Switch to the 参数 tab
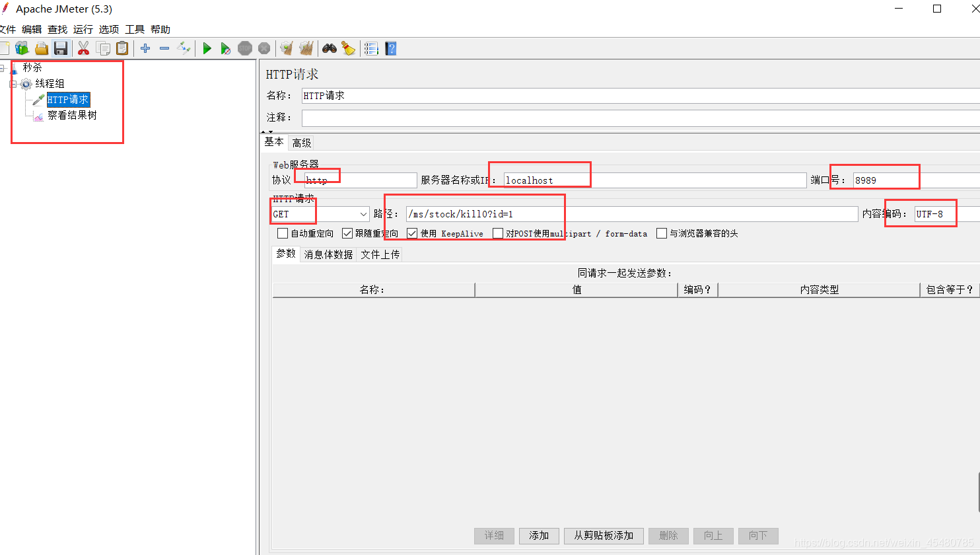Screen dimensions: 980x555 286,254
